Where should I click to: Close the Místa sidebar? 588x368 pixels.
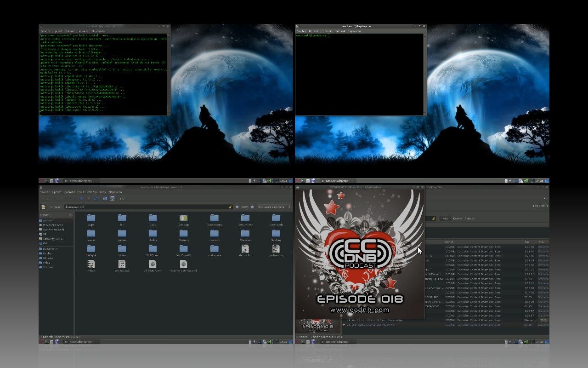click(70, 215)
